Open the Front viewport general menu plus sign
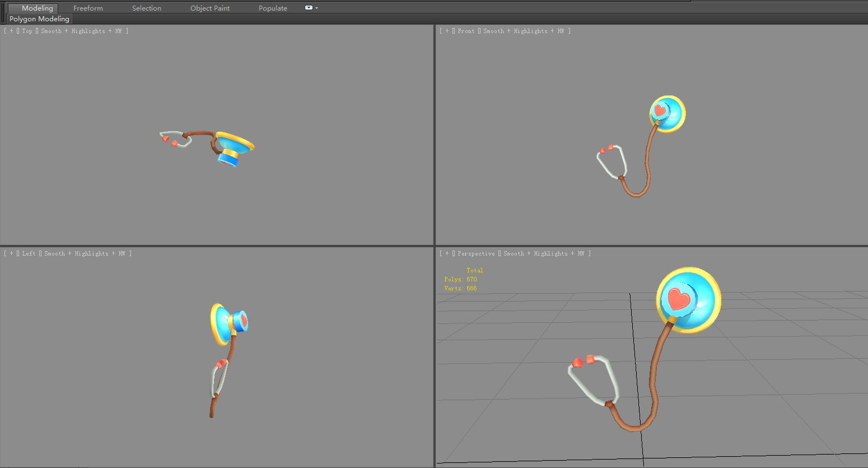This screenshot has width=868, height=468. (x=446, y=31)
